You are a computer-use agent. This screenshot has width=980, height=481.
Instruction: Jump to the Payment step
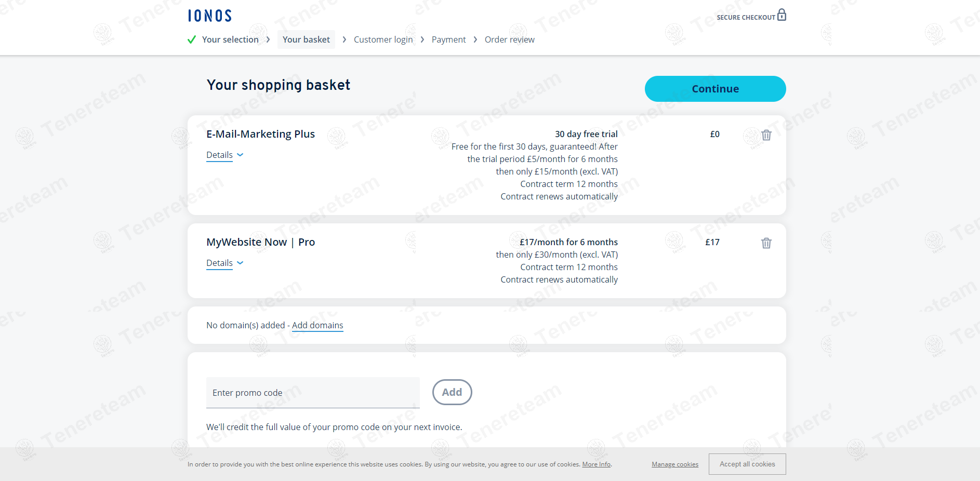coord(448,39)
